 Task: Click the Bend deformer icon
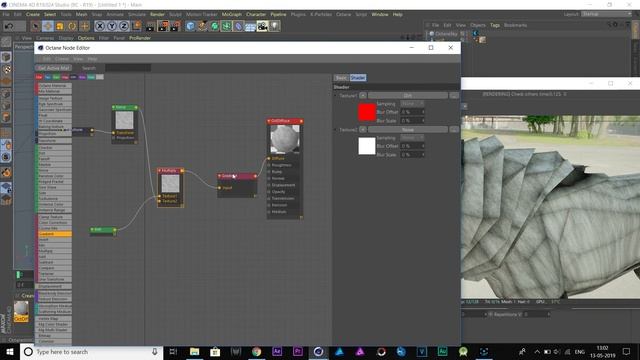coord(238,27)
